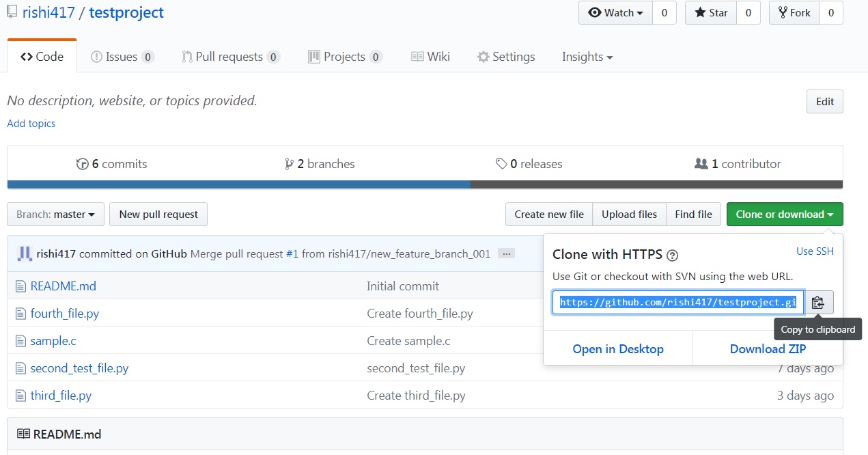Expand the Branch: master selector

click(55, 215)
